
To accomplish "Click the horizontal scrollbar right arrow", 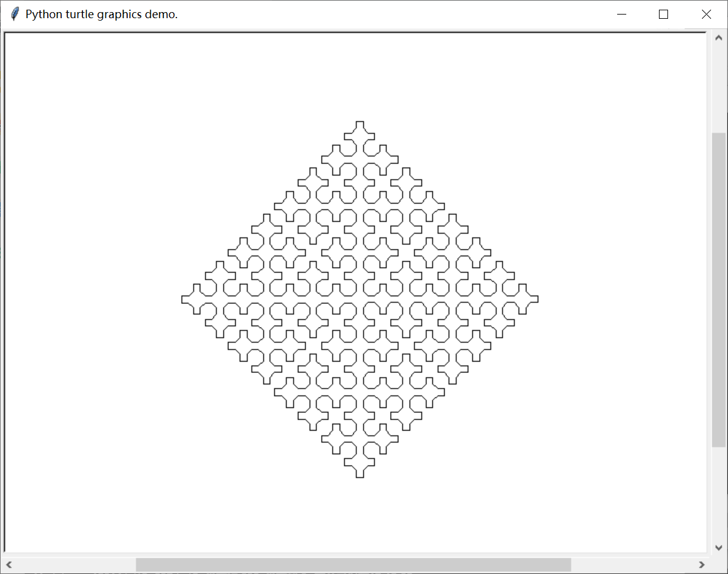I will 701,565.
